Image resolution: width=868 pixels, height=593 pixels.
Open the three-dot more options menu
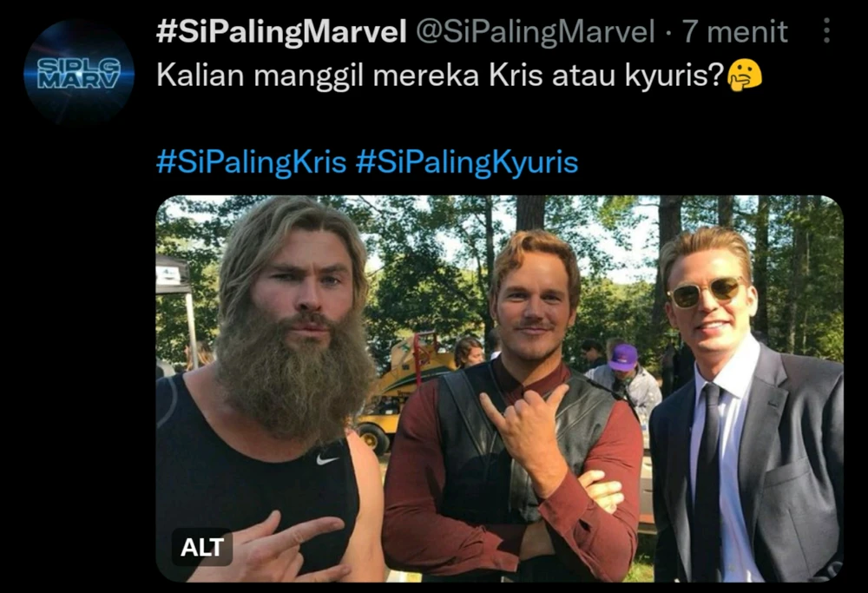coord(826,30)
